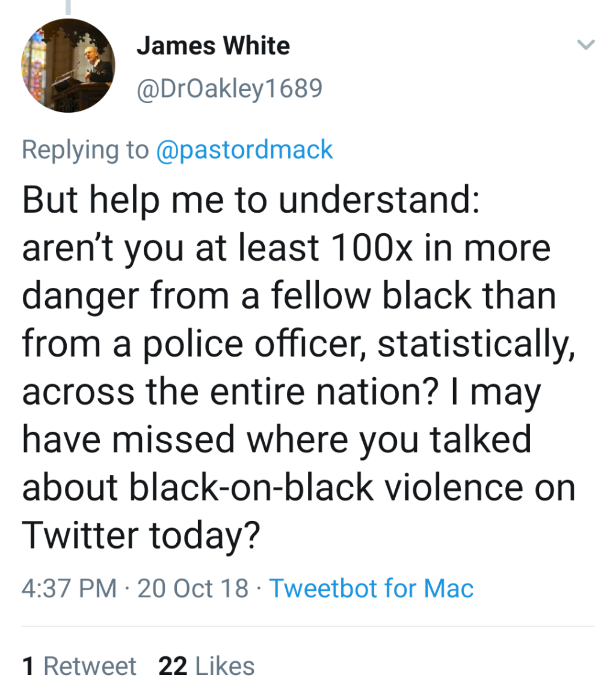Open the tweet options chevron menu
The width and height of the screenshot is (616, 698).
pyautogui.click(x=586, y=45)
